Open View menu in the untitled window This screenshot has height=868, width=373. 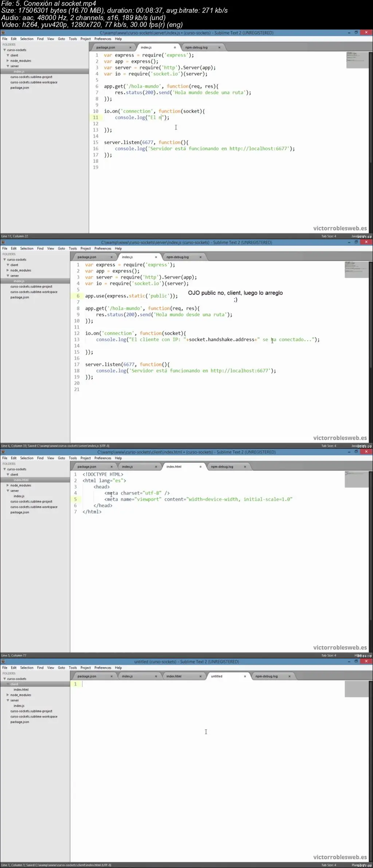click(x=51, y=668)
